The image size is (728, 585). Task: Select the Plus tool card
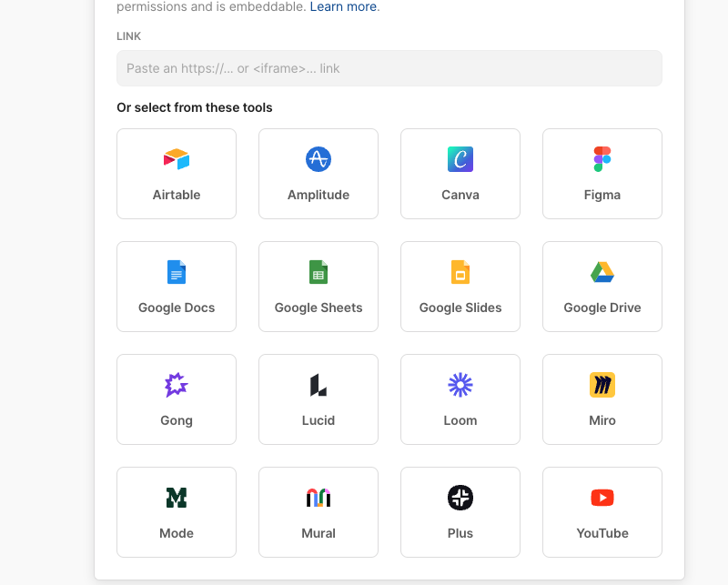(x=460, y=512)
